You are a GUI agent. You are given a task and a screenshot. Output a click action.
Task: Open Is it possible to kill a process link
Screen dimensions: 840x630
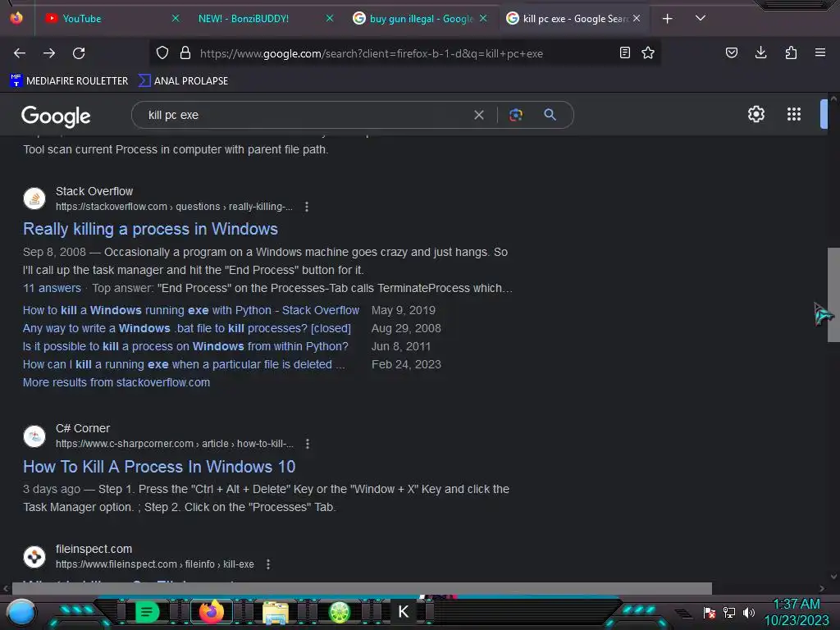185,347
